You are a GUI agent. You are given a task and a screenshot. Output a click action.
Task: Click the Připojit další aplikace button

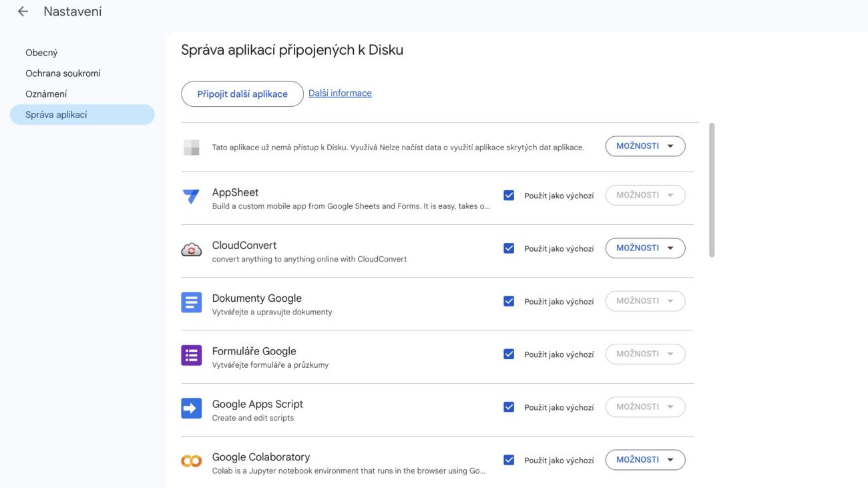(242, 94)
